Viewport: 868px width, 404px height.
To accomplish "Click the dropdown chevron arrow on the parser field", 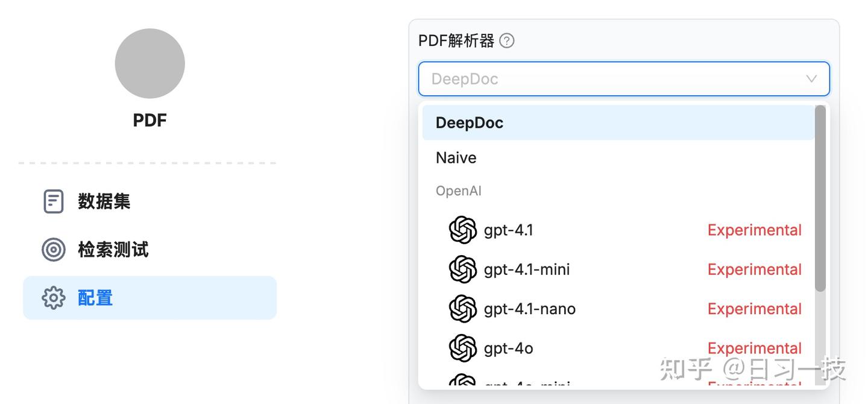I will 811,78.
